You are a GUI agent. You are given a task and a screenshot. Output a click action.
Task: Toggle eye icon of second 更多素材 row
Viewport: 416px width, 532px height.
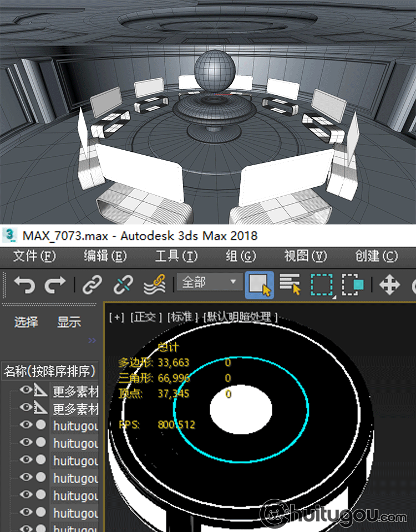26,407
